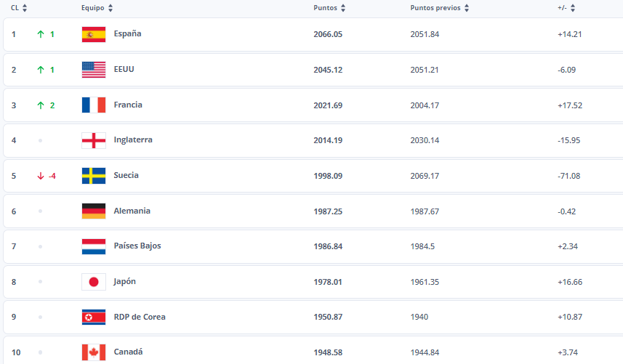Click the España flag icon
The height and width of the screenshot is (364, 623).
coord(94,34)
